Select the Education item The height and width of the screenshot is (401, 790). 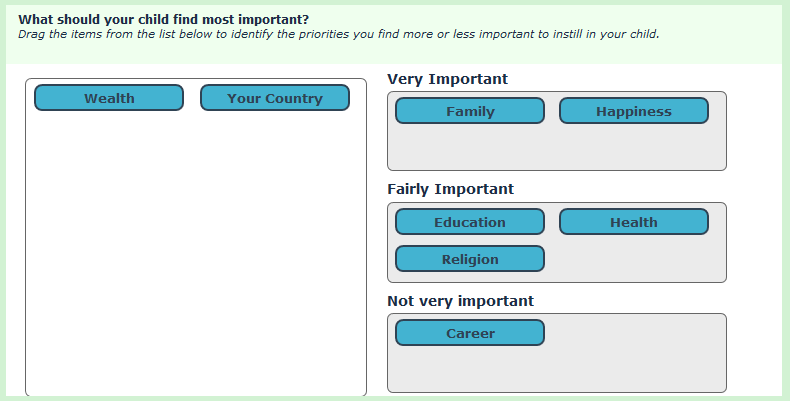[470, 222]
